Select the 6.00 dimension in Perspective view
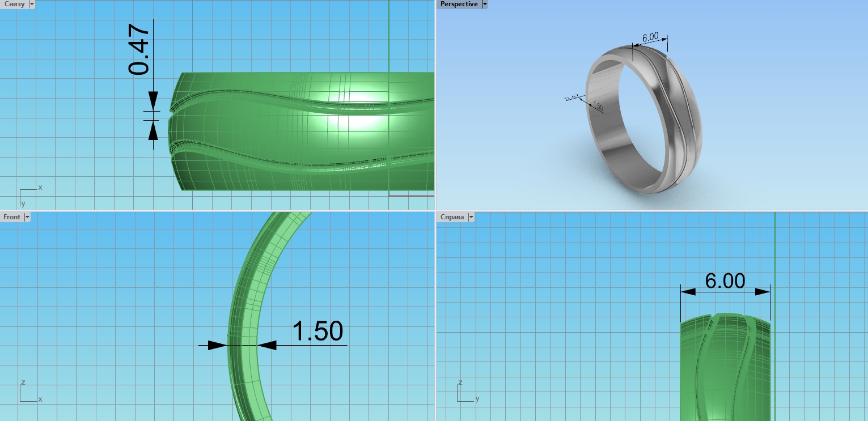This screenshot has height=421, width=868. click(x=650, y=37)
